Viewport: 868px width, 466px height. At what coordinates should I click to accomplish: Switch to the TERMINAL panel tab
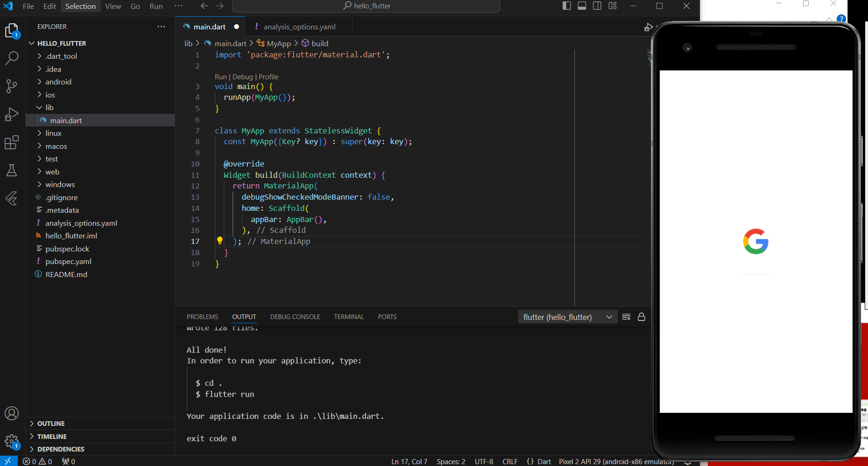pyautogui.click(x=349, y=317)
